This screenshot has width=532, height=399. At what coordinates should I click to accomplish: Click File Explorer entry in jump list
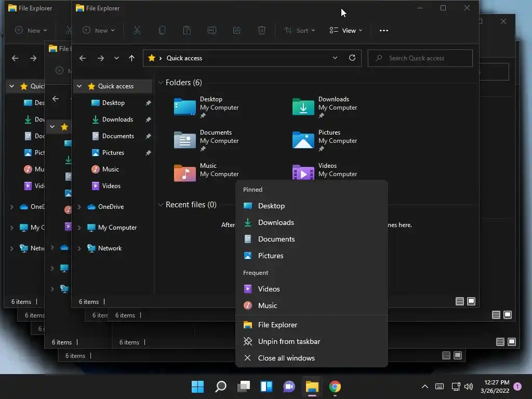tap(312, 325)
